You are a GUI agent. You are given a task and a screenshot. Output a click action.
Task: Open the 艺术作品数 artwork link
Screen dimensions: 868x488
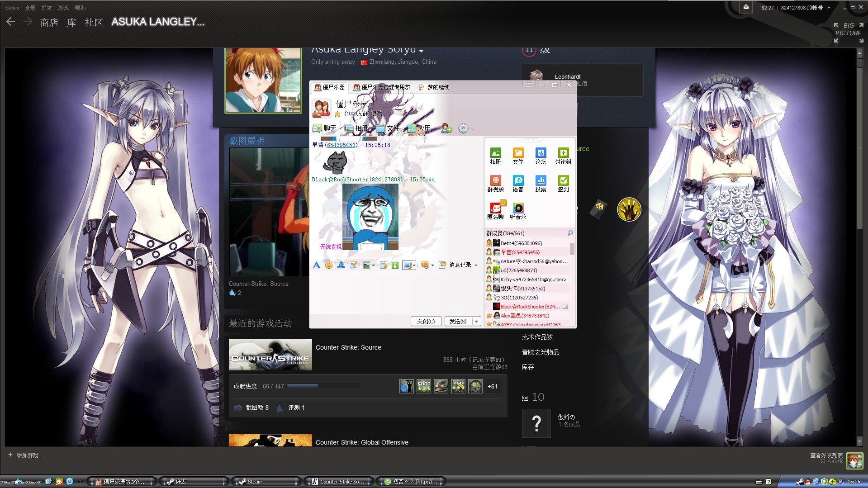(x=537, y=337)
